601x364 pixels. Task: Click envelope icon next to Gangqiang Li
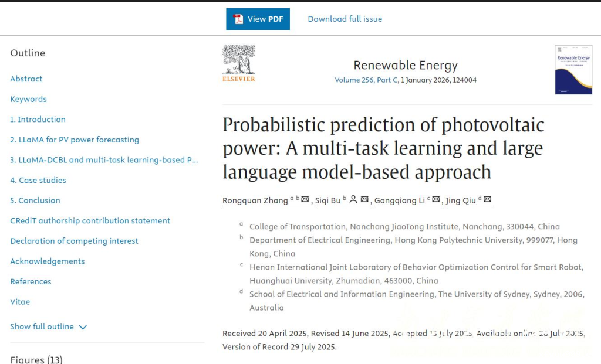pyautogui.click(x=435, y=200)
